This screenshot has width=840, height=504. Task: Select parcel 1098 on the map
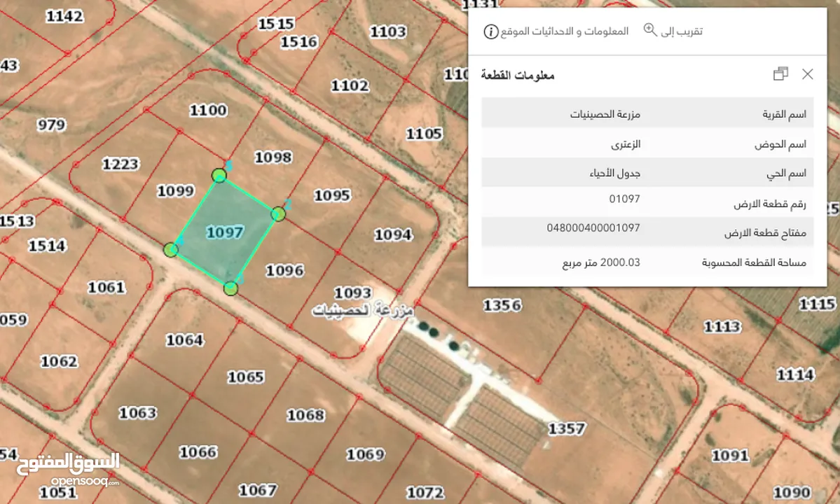click(x=273, y=157)
